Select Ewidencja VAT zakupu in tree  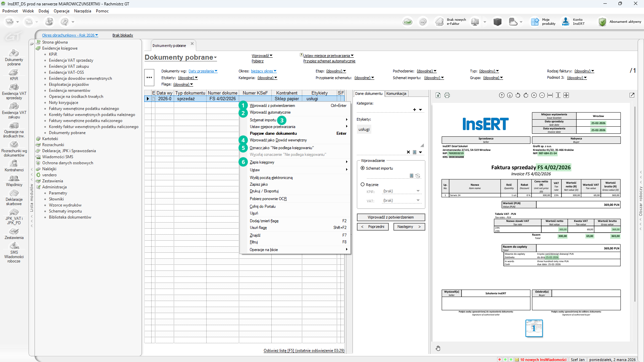pyautogui.click(x=69, y=66)
